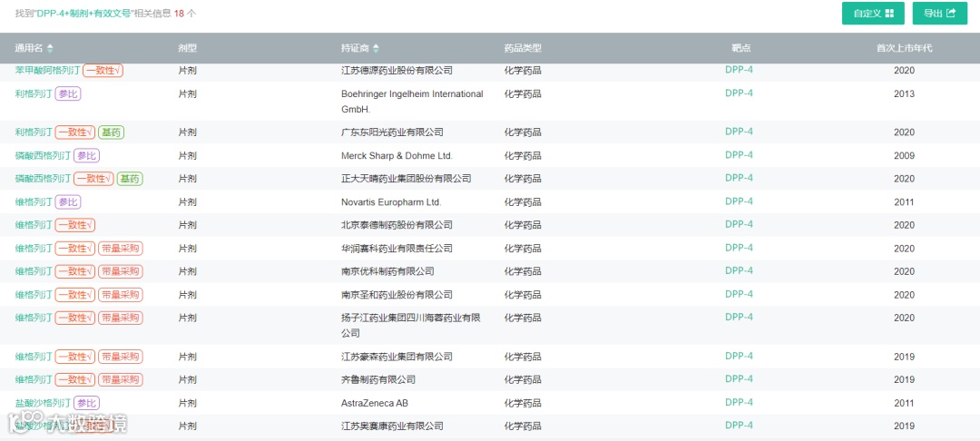Click the 首次上市年代 column header

click(904, 48)
